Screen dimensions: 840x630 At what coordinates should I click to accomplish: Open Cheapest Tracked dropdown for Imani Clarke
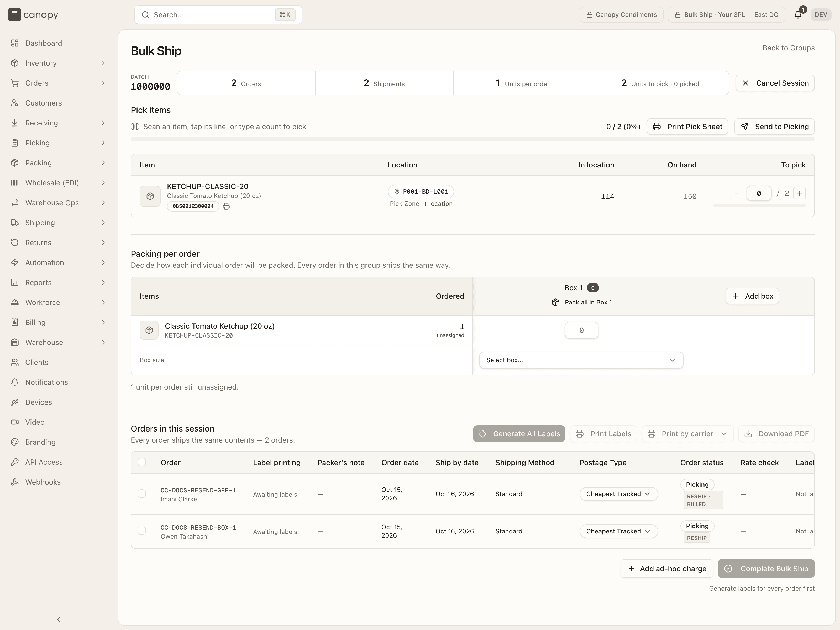pos(618,494)
